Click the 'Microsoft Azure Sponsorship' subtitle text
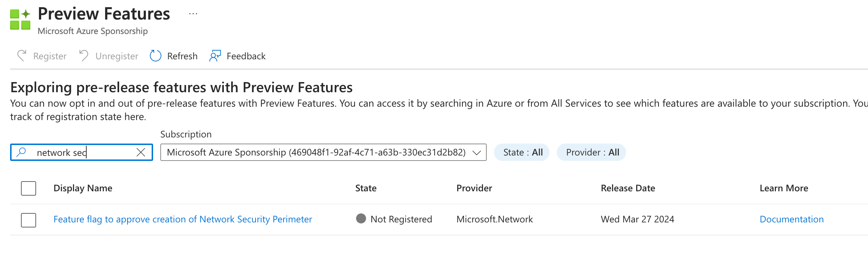Image resolution: width=868 pixels, height=277 pixels. point(93,31)
